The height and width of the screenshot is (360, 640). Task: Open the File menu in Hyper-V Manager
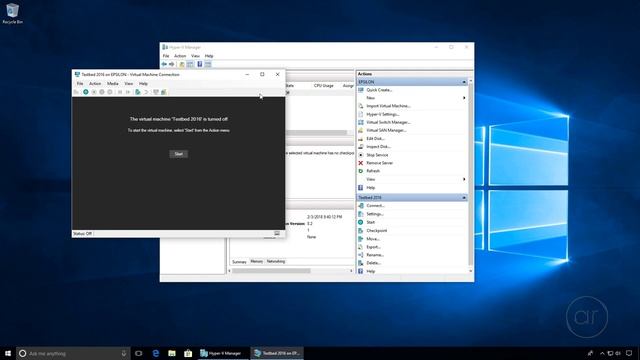pyautogui.click(x=166, y=56)
